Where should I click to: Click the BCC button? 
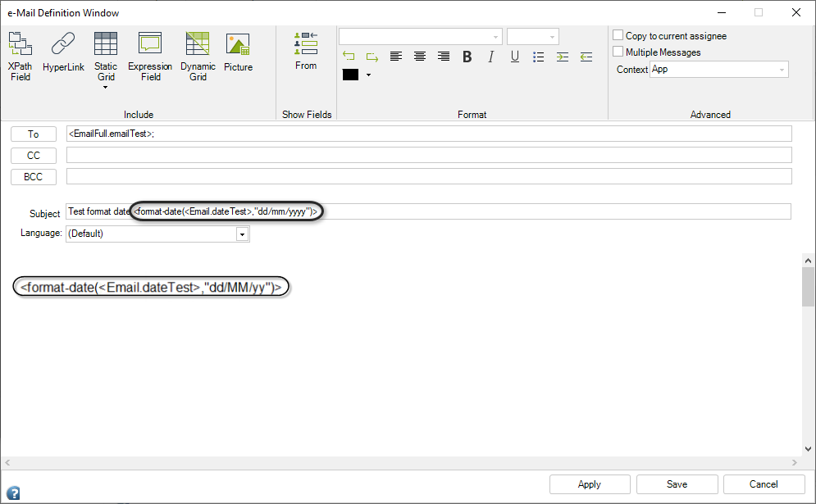point(34,177)
